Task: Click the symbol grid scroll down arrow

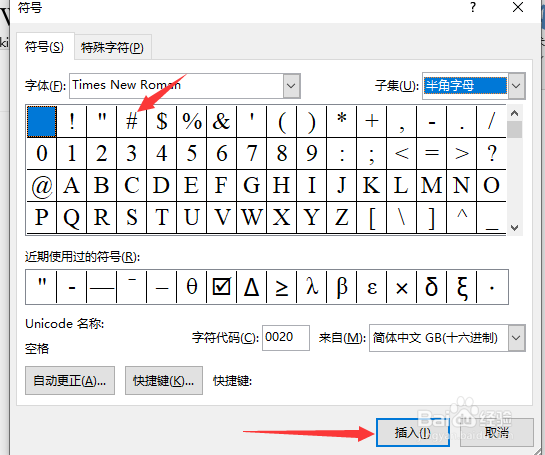Action: pyautogui.click(x=515, y=228)
